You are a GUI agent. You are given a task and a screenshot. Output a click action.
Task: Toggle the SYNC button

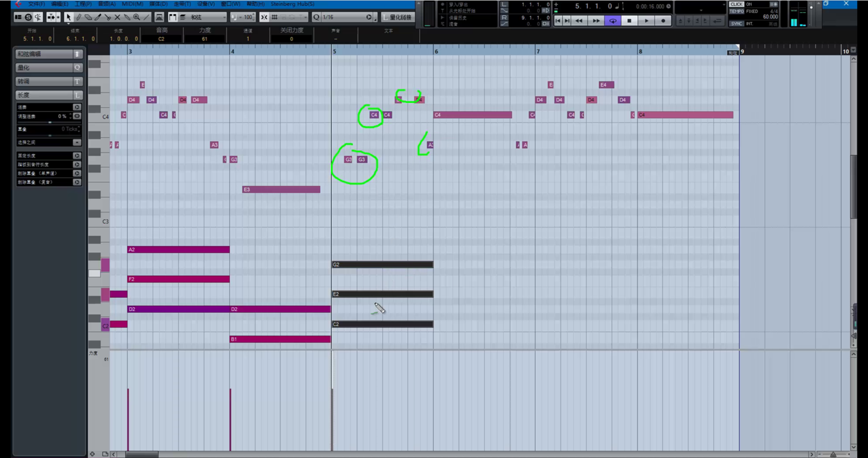pyautogui.click(x=736, y=24)
